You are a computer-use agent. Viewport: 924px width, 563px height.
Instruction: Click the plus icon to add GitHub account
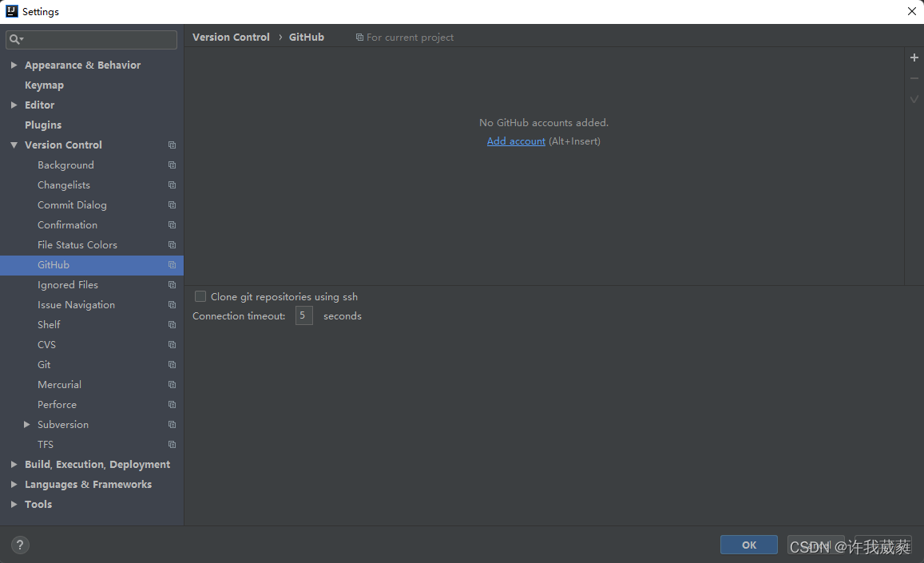coord(914,57)
